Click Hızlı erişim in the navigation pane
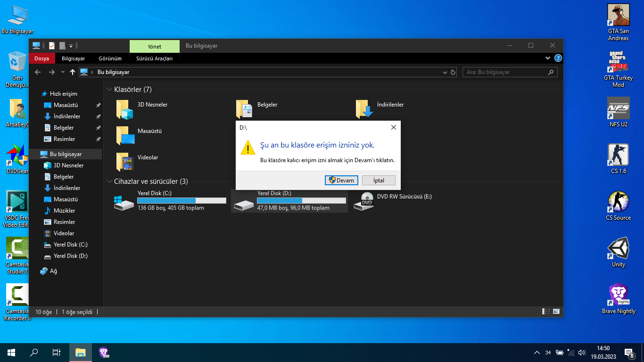The width and height of the screenshot is (644, 362). coord(63,94)
